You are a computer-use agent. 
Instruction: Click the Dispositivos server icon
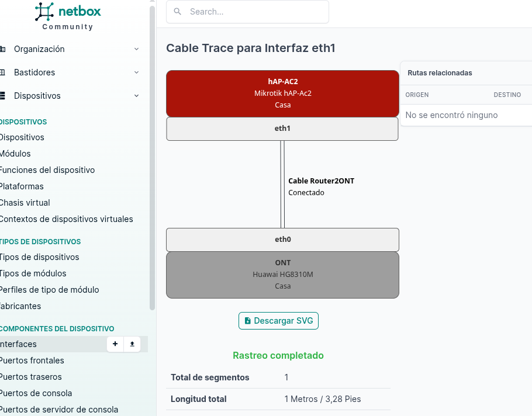coord(2,96)
